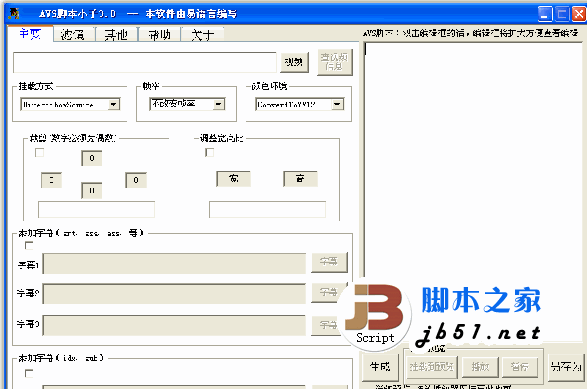This screenshot has width=587, height=389.
Task: Enable the srt/ssa/ass subtitle checkbox
Action: coord(29,246)
